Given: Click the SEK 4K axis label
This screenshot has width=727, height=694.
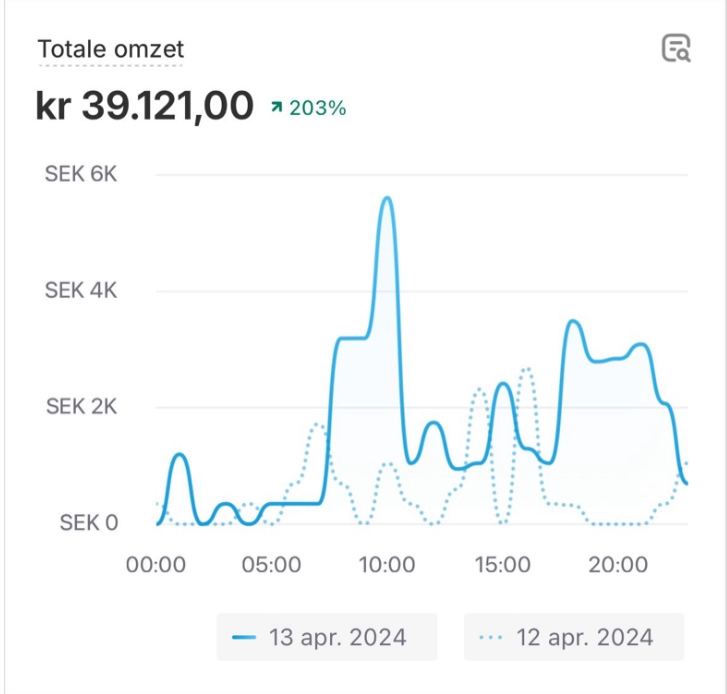Looking at the screenshot, I should 81,290.
